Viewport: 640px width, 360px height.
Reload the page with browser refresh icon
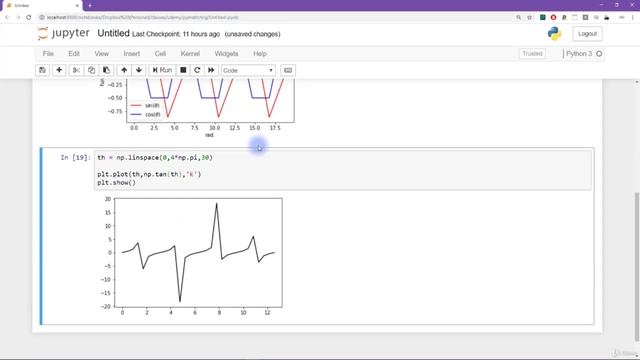[29, 17]
